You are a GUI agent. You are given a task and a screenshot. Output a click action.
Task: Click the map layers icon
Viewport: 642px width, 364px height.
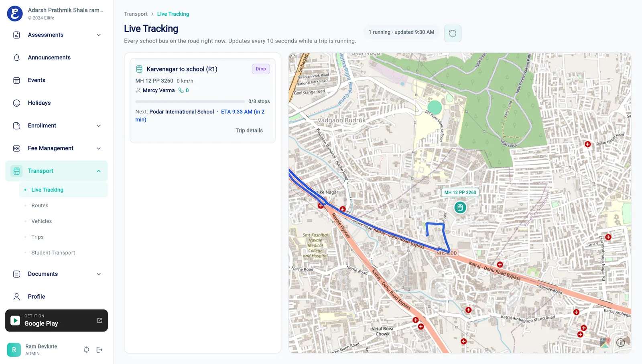pos(605,342)
